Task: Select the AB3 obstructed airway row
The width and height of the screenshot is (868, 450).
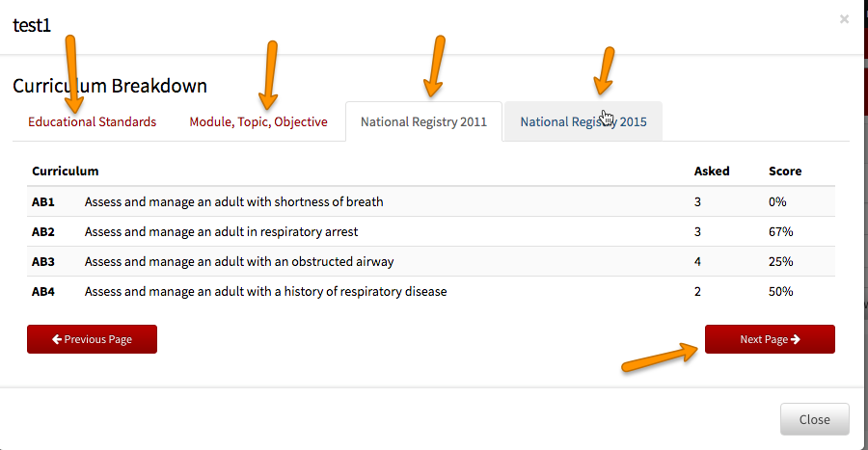Action: 431,261
